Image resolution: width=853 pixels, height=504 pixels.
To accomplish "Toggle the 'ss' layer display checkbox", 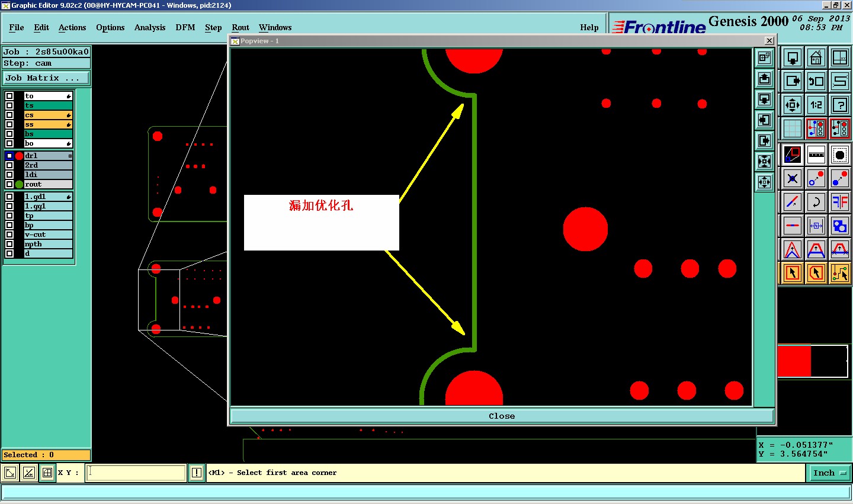I will click(9, 124).
